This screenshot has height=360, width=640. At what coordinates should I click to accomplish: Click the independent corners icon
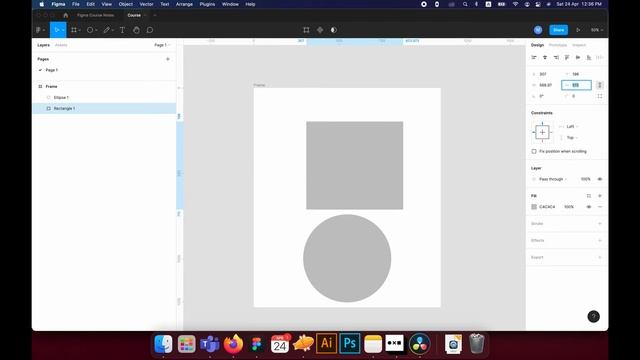[x=600, y=96]
